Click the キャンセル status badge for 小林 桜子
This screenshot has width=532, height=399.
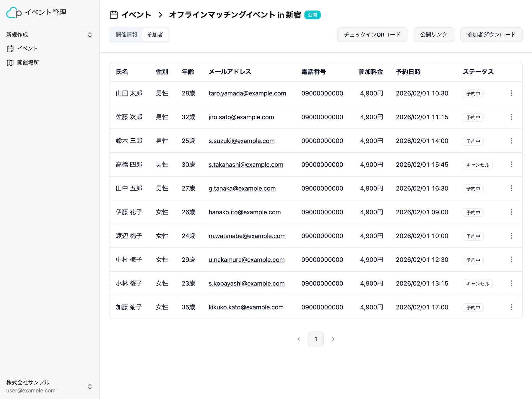point(477,283)
